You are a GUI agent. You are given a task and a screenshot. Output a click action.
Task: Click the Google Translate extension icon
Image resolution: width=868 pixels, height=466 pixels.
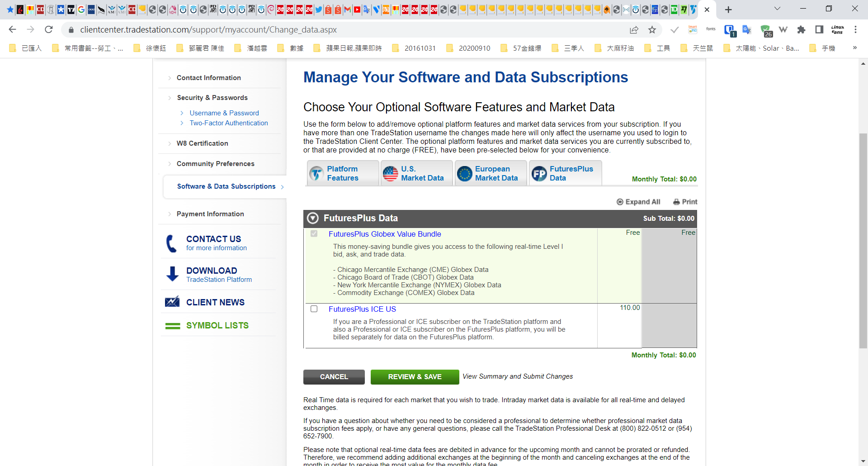point(747,29)
